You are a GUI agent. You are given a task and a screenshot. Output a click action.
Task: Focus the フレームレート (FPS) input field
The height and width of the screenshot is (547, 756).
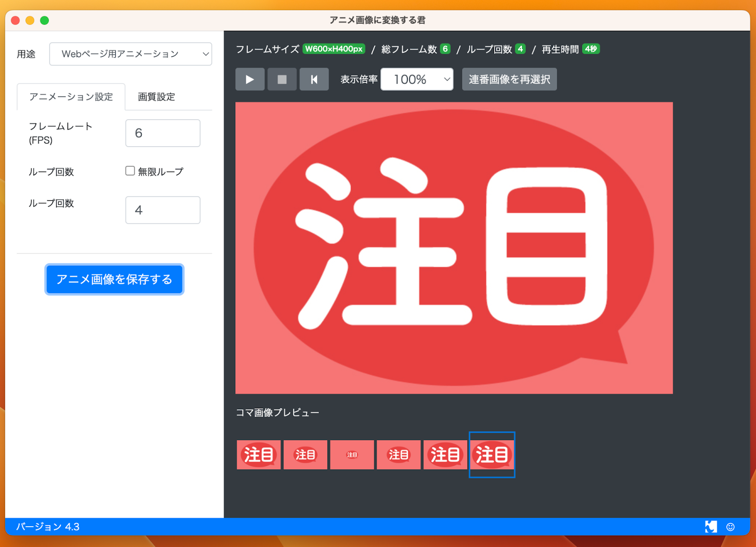tap(163, 133)
